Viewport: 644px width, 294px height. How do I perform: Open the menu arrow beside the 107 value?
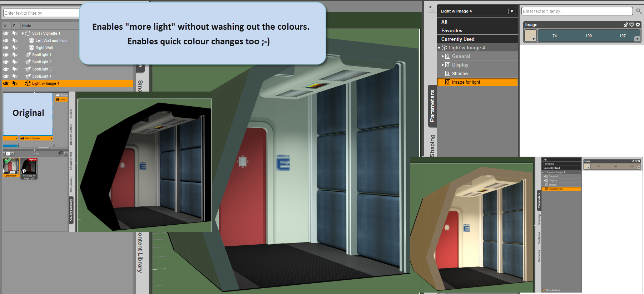[637, 39]
